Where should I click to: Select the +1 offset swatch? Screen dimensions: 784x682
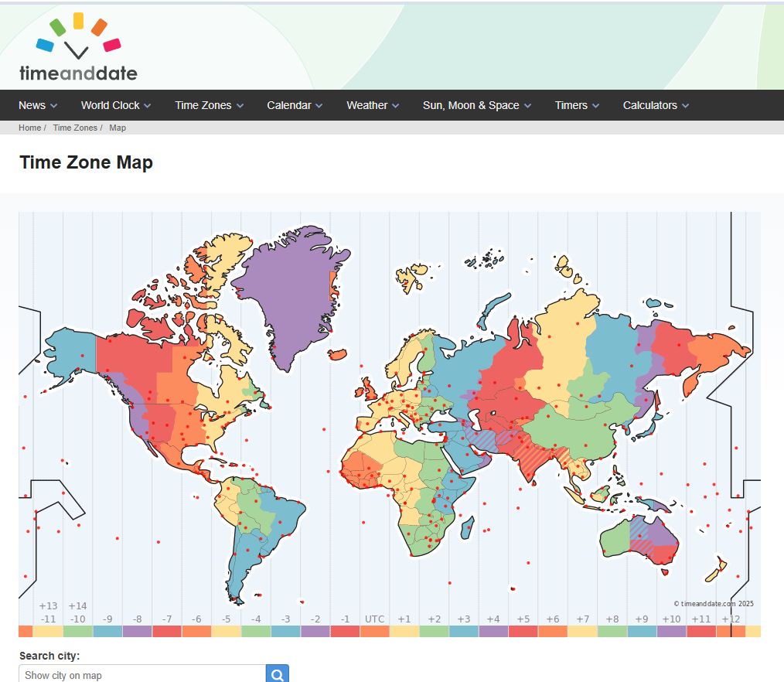(404, 631)
